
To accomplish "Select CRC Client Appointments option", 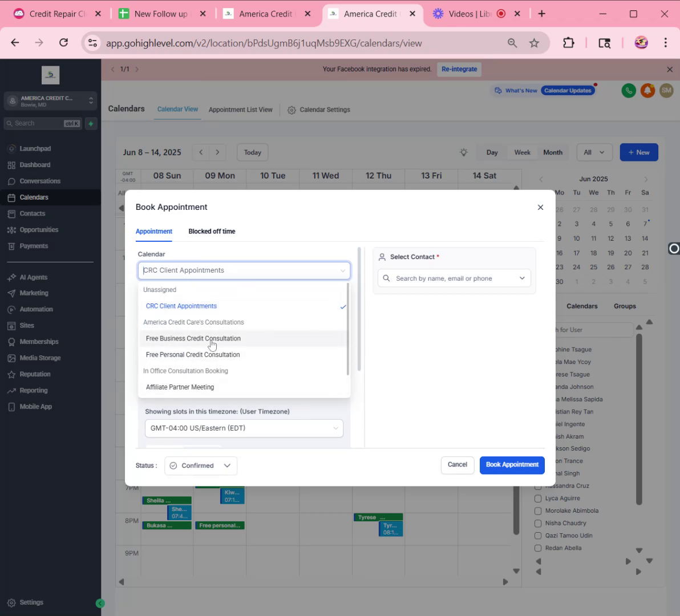I will pos(244,306).
